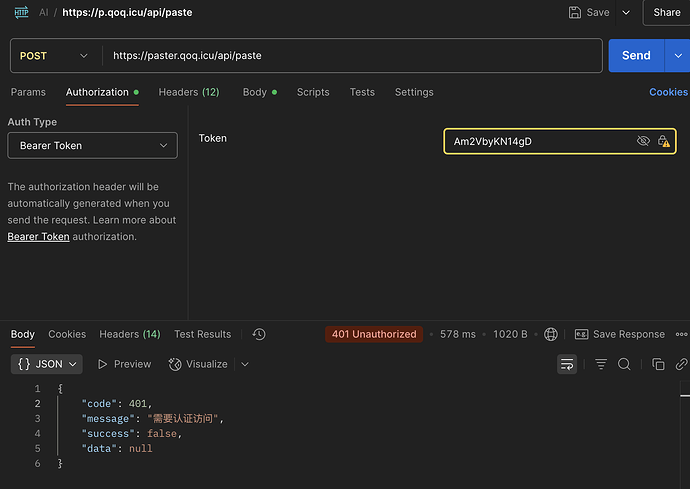
Task: Click the "data": null line
Action: pos(117,449)
